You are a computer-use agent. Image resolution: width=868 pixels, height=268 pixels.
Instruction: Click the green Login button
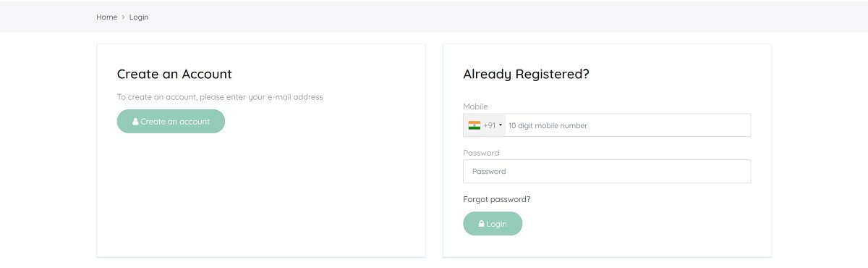[493, 224]
